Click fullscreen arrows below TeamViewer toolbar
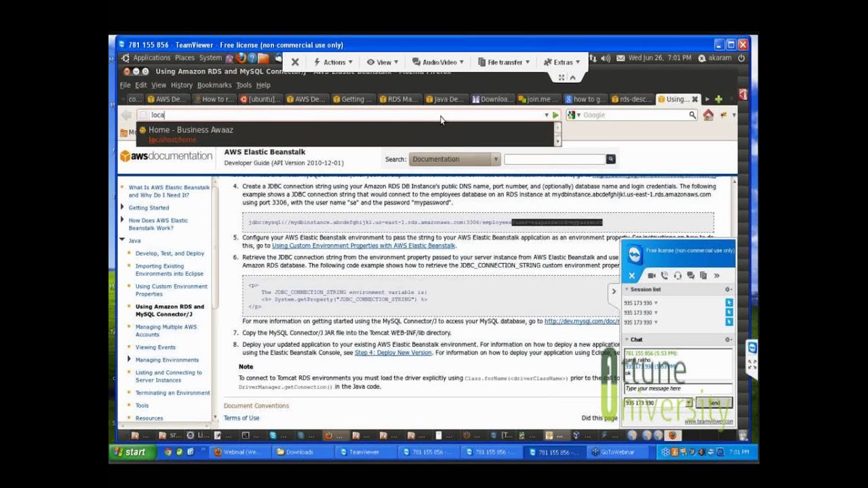Image resolution: width=868 pixels, height=488 pixels. 561,77
